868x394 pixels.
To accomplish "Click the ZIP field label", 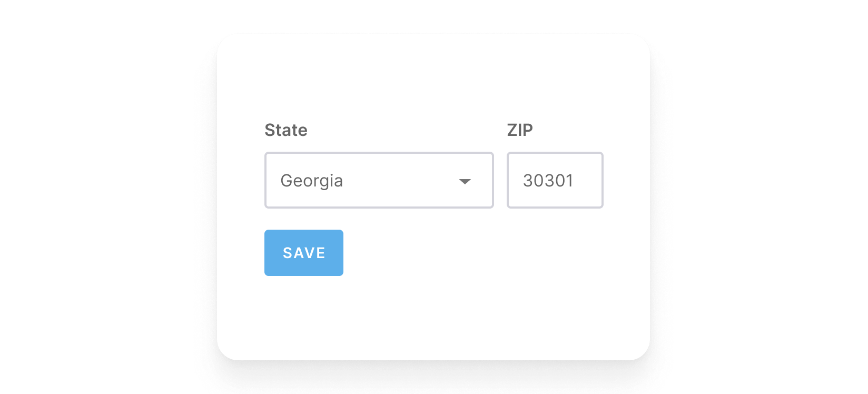I will click(520, 130).
